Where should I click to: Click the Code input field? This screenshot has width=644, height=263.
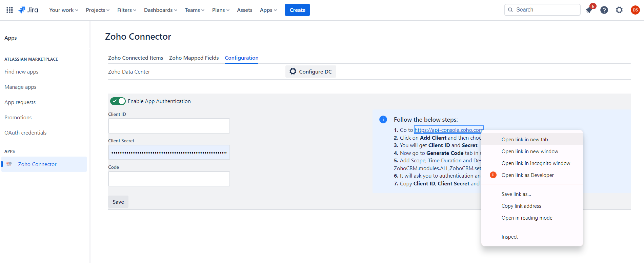[x=169, y=179]
